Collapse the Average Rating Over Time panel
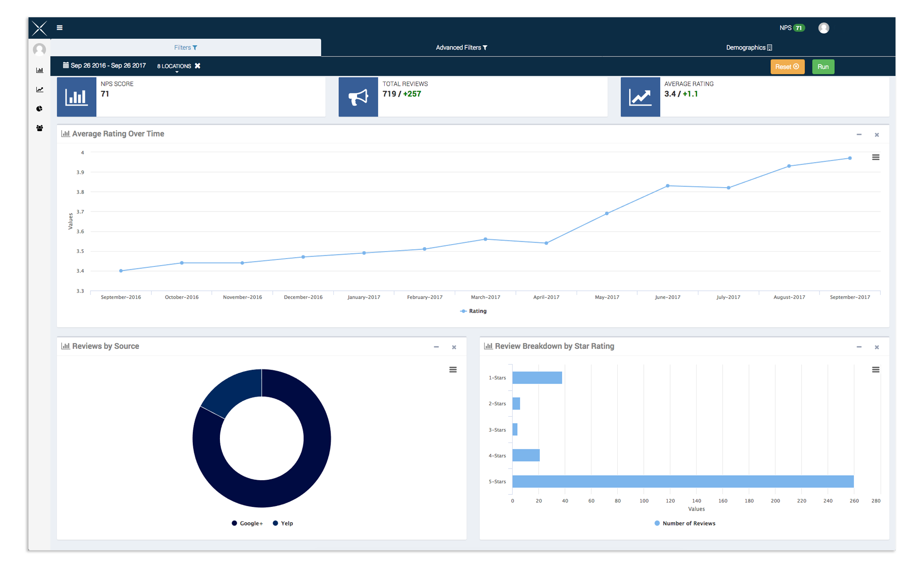This screenshot has width=924, height=568. 859,134
